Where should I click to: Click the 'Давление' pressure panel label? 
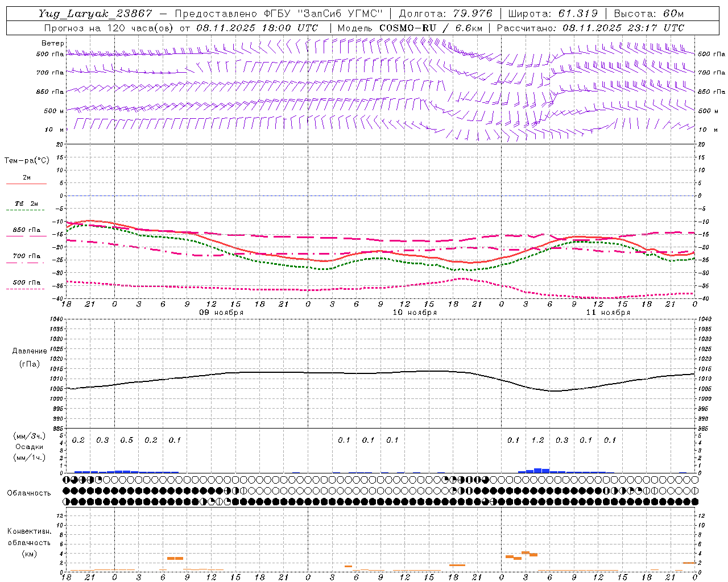click(28, 351)
